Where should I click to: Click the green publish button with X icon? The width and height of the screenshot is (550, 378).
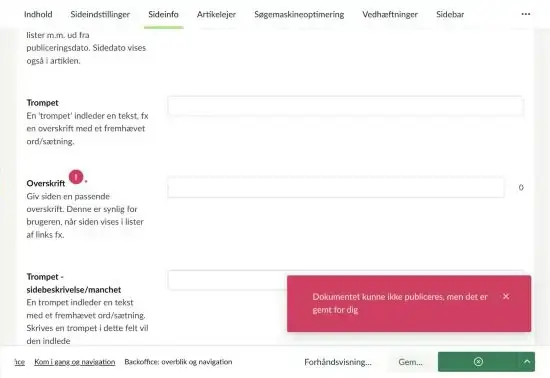pos(478,362)
